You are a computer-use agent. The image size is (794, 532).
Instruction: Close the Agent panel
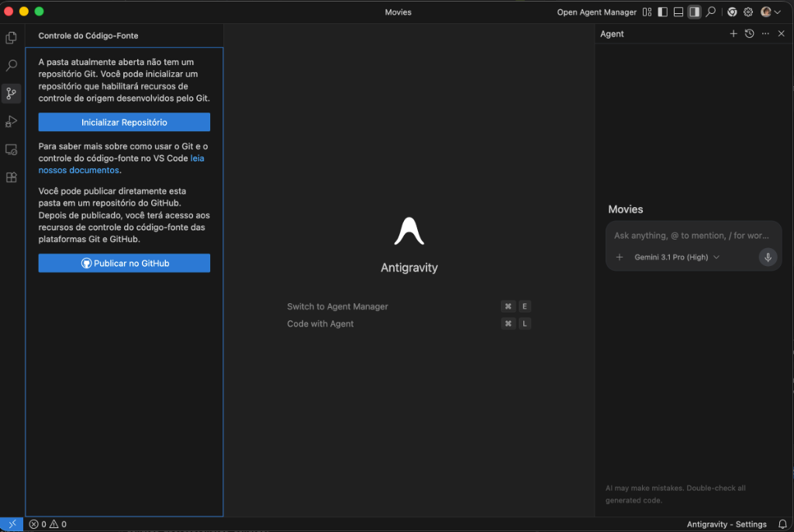point(782,33)
